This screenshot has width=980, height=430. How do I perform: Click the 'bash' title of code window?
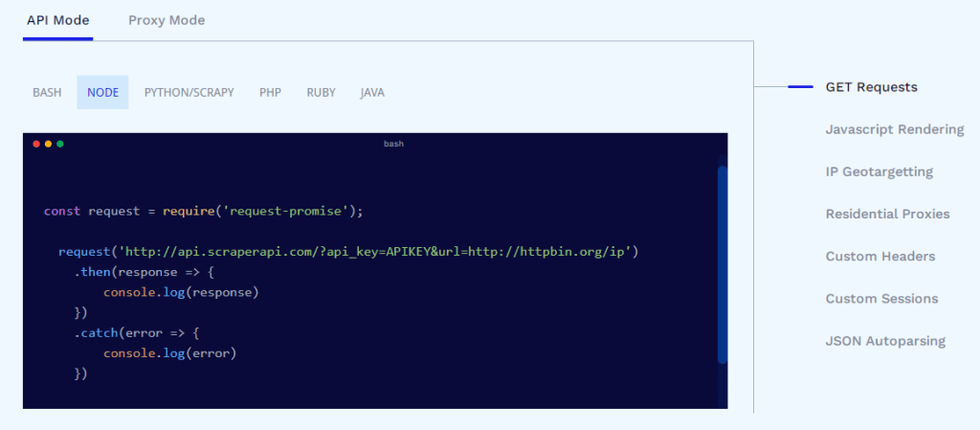[393, 144]
